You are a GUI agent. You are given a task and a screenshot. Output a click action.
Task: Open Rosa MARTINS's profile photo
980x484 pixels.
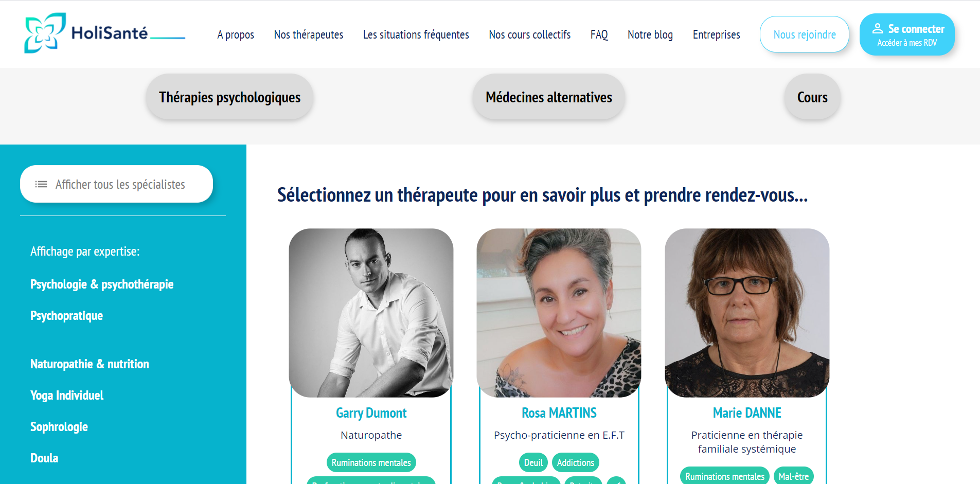point(559,313)
